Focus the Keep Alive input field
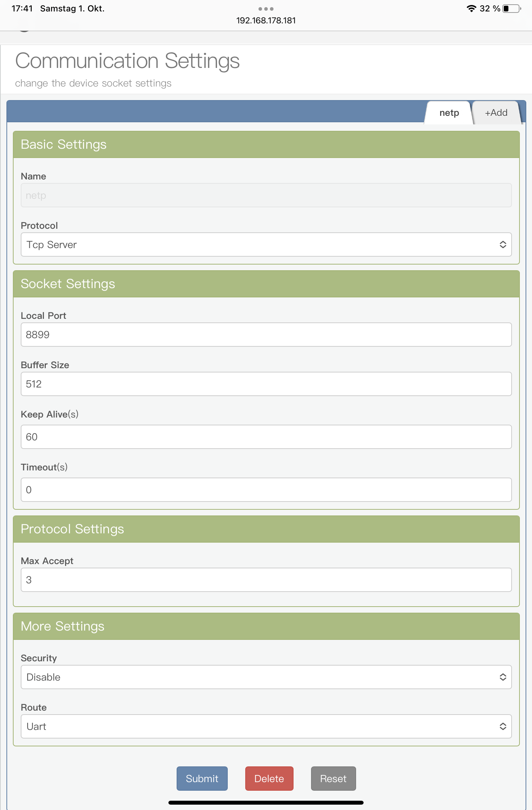 [266, 437]
